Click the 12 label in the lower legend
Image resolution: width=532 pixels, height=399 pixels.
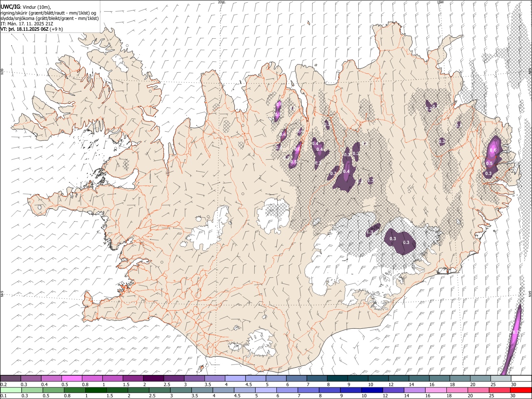(386, 396)
